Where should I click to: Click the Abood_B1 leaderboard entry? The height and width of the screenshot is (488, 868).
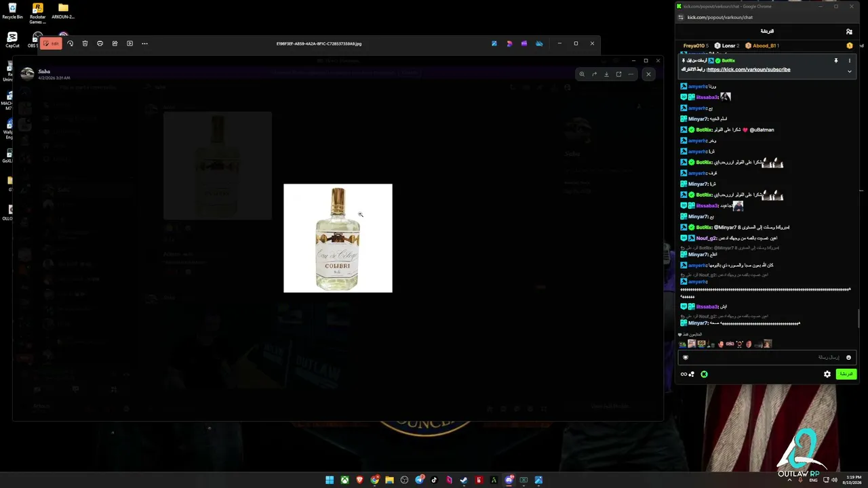tap(761, 45)
